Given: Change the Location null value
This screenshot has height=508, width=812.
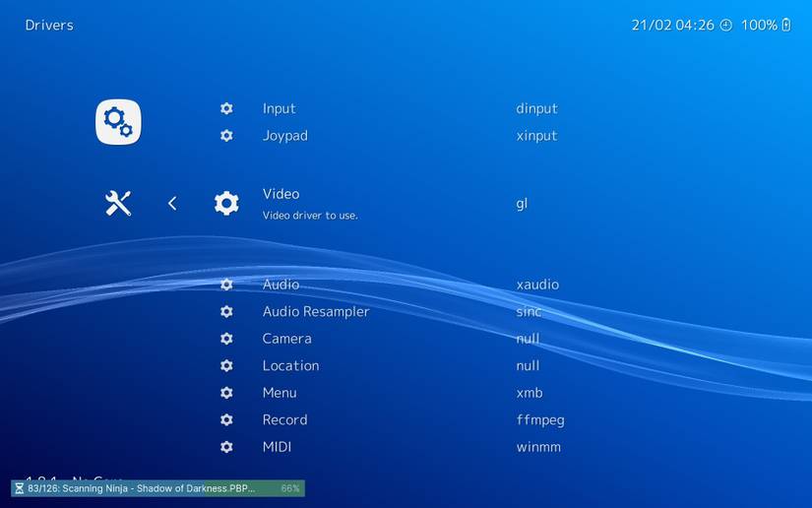Looking at the screenshot, I should (x=528, y=365).
